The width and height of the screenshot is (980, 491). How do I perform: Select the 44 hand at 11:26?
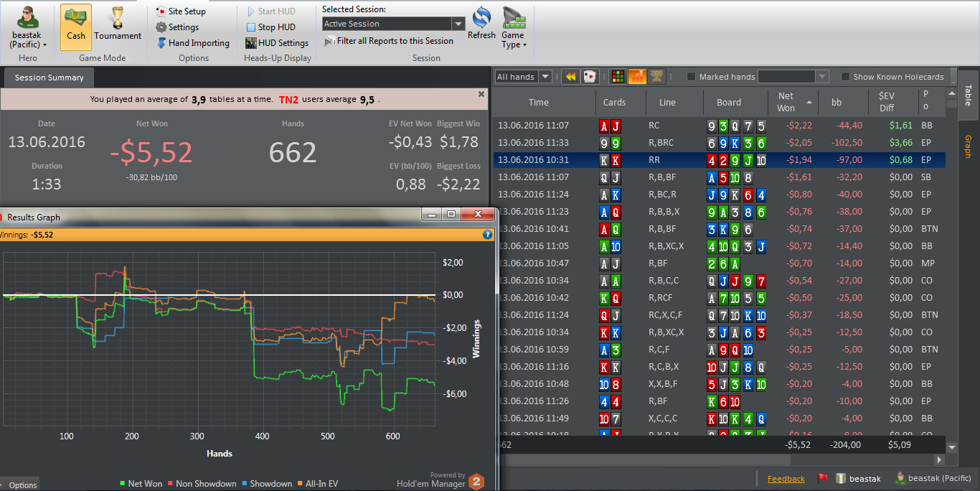720,401
